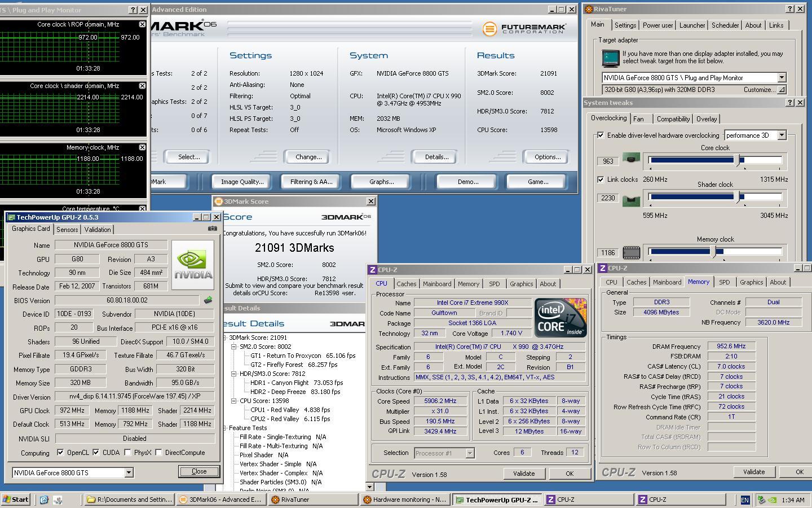Close the 3DMark Score dialog
Image resolution: width=812 pixels, height=508 pixels.
coord(371,201)
